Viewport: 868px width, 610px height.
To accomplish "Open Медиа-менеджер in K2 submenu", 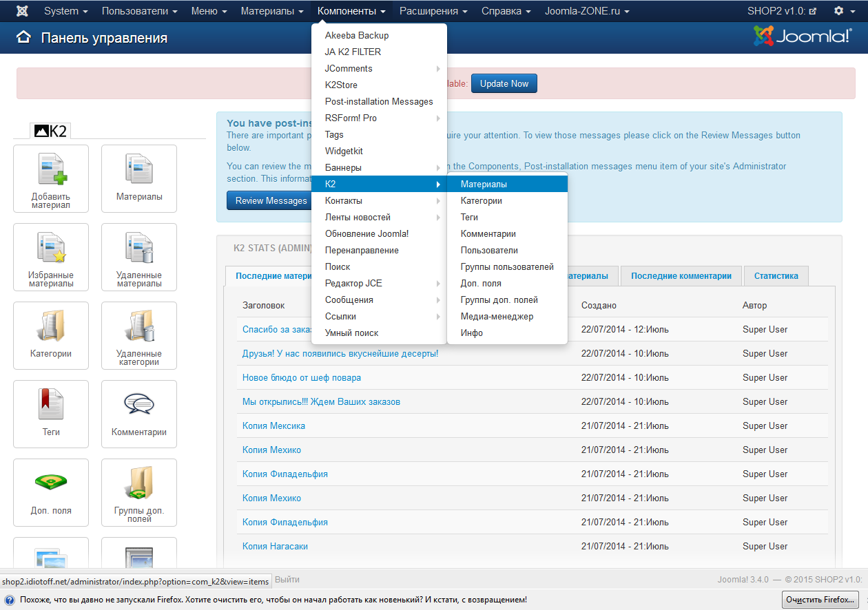I will click(x=508, y=316).
